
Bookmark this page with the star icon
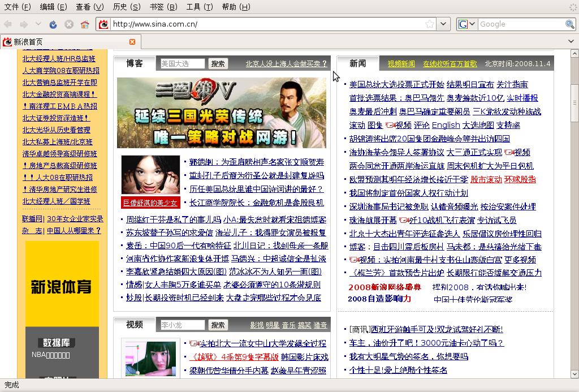point(430,24)
